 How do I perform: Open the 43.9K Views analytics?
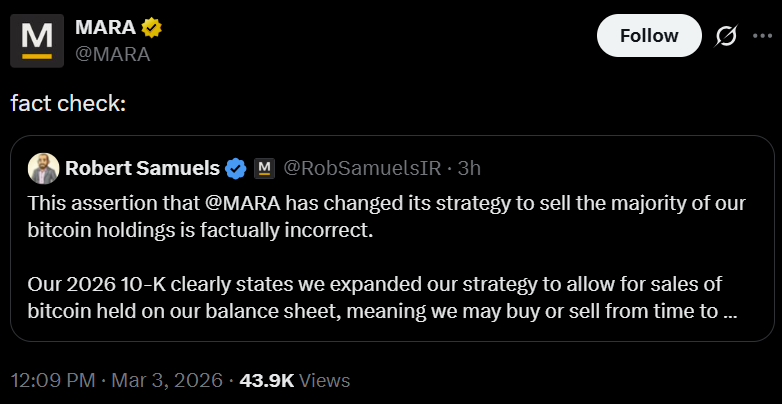tap(296, 381)
